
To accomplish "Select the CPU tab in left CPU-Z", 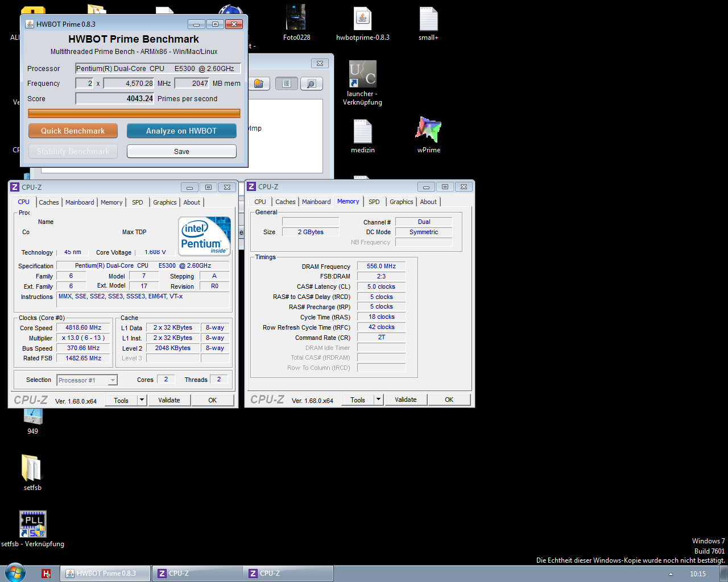I will [x=23, y=202].
